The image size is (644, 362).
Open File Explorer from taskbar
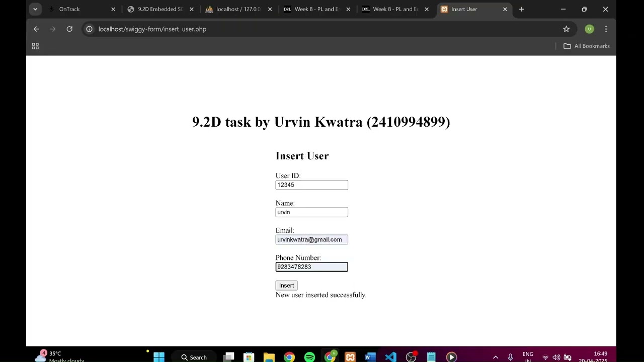[x=269, y=357]
